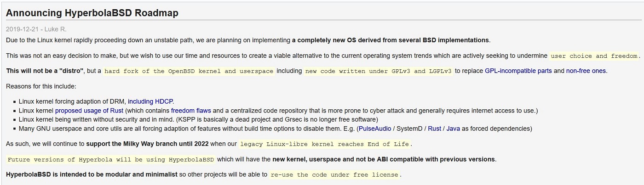The height and width of the screenshot is (185, 644).
Task: Click the highlighted "user choice and freedom" text
Action: [x=594, y=56]
